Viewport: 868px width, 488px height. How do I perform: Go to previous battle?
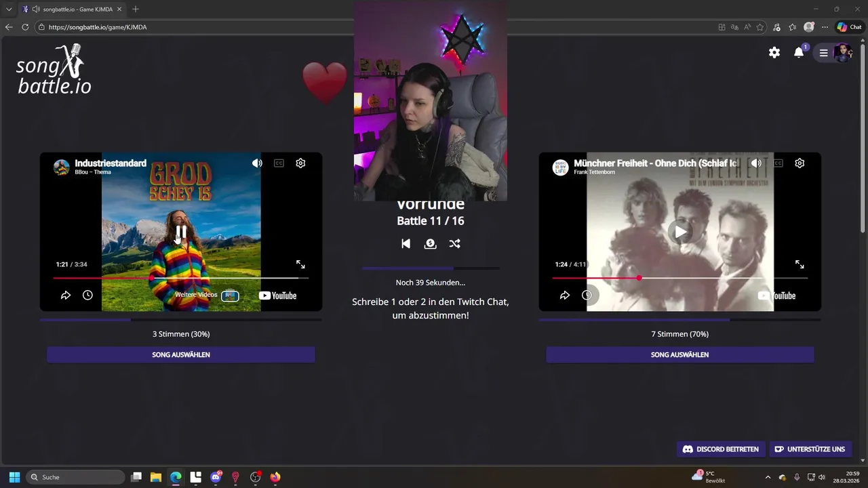point(406,243)
